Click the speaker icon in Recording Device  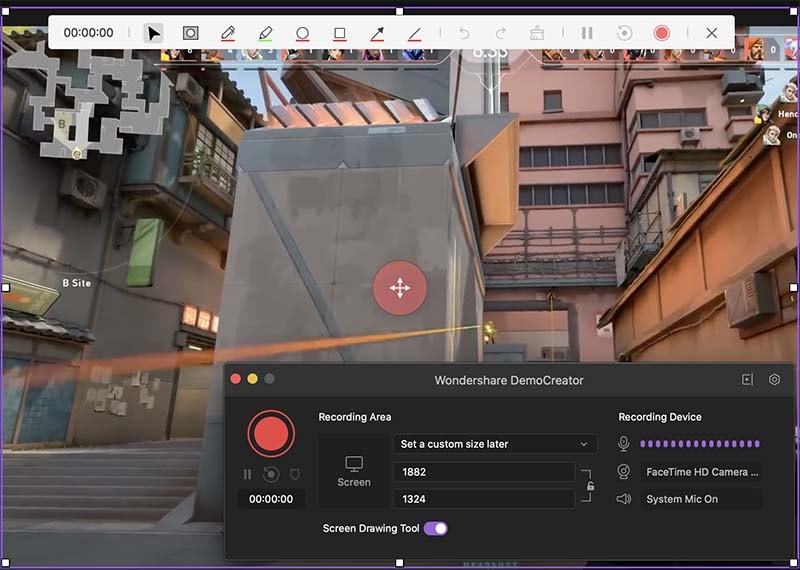(623, 499)
